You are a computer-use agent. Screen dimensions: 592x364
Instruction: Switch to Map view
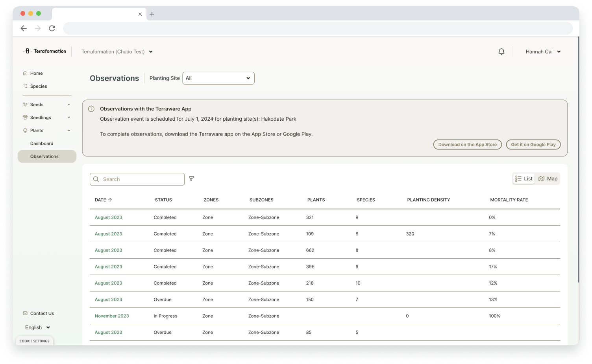point(548,178)
